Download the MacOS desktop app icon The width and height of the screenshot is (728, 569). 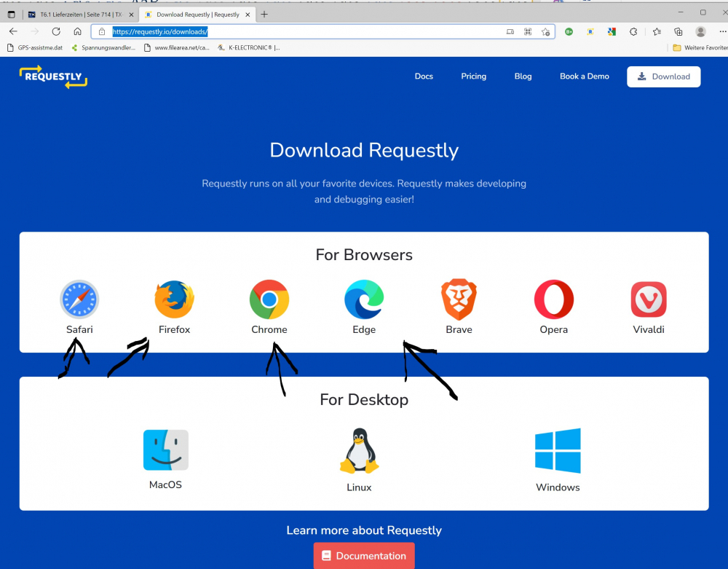pos(166,450)
